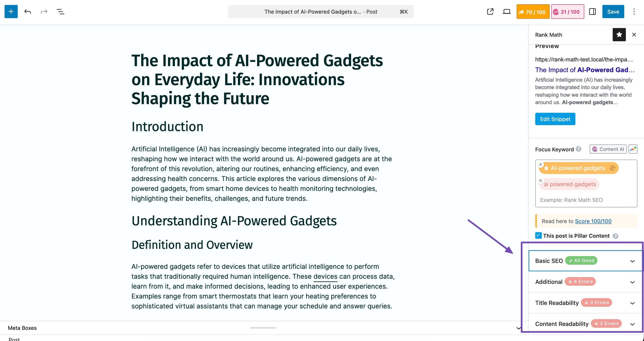Image resolution: width=644 pixels, height=341 pixels.
Task: Click the Edit Snippet button
Action: click(x=555, y=119)
